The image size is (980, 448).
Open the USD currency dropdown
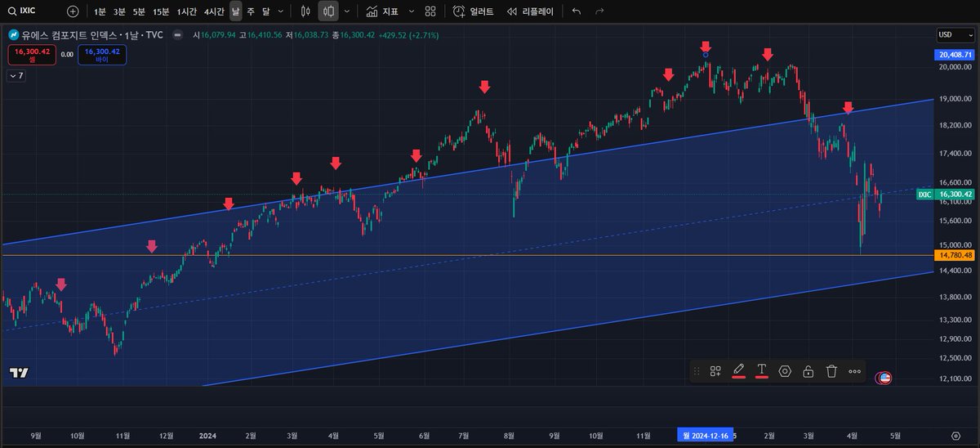[x=955, y=34]
